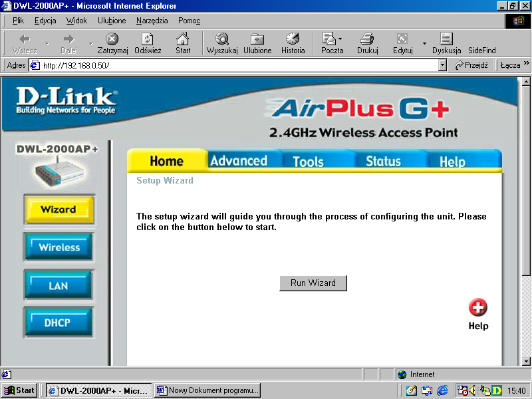Viewport: 532px width, 399px height.
Task: Open the Plik menu
Action: point(19,21)
